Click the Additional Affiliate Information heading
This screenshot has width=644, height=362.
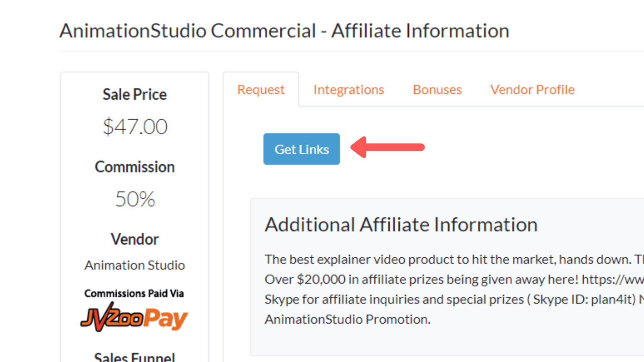[x=401, y=225]
